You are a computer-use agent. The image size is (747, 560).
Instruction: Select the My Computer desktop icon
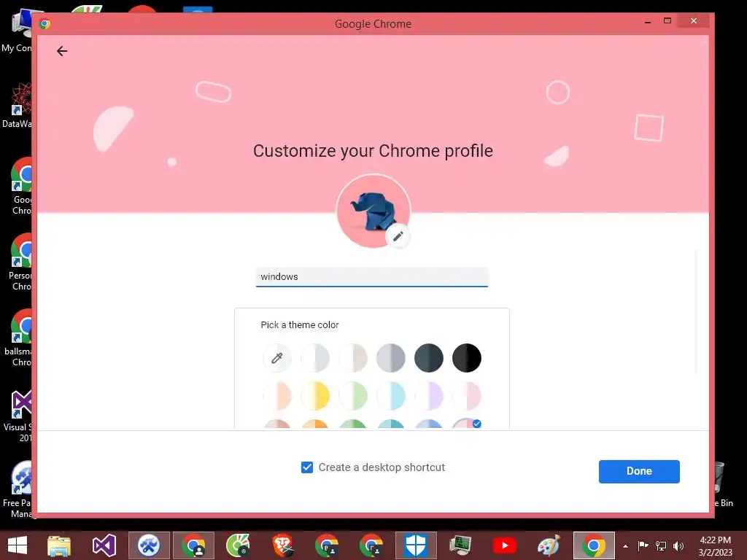18,31
